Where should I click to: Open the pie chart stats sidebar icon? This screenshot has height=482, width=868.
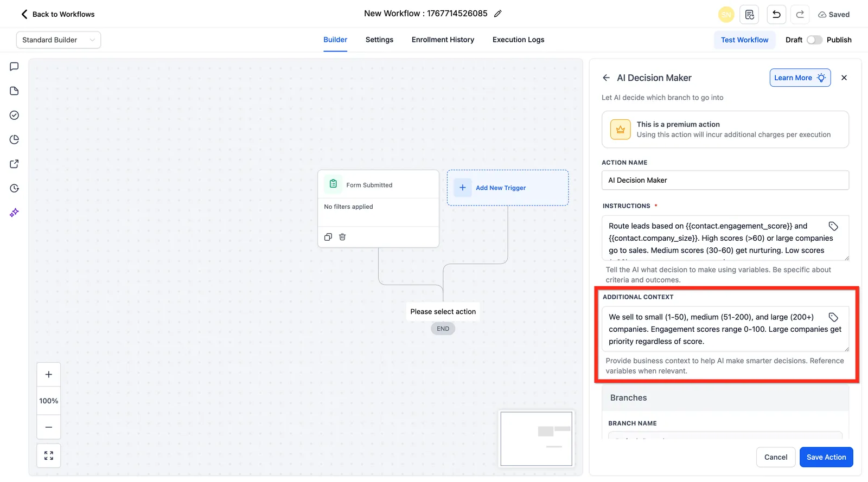click(x=15, y=140)
